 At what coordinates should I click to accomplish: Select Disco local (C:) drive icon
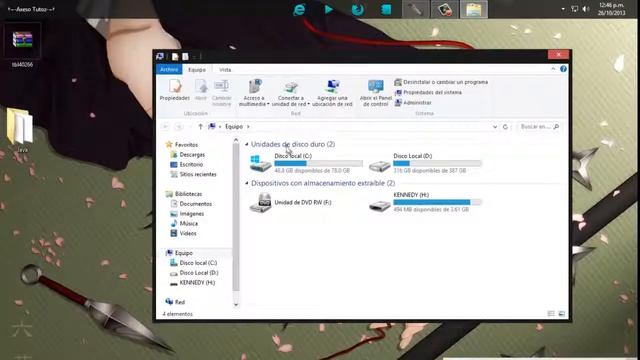pos(260,163)
